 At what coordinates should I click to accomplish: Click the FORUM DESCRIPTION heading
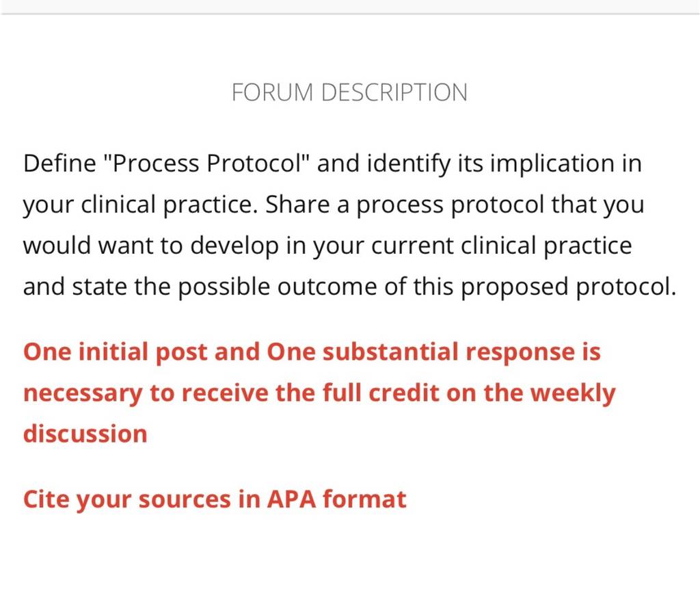(349, 92)
